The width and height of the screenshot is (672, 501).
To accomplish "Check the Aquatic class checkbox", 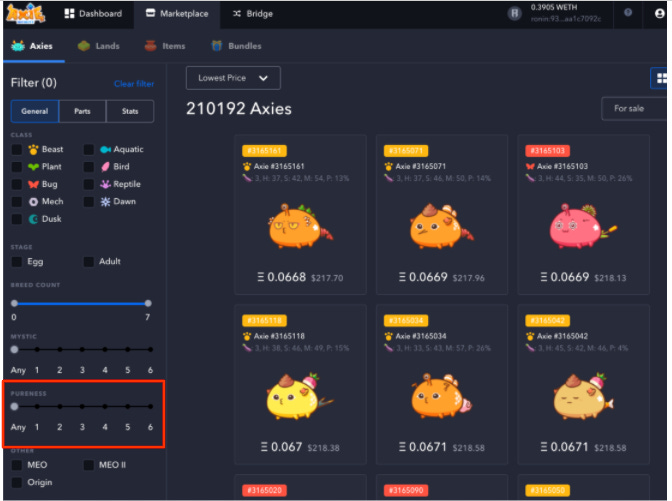I will pos(88,150).
